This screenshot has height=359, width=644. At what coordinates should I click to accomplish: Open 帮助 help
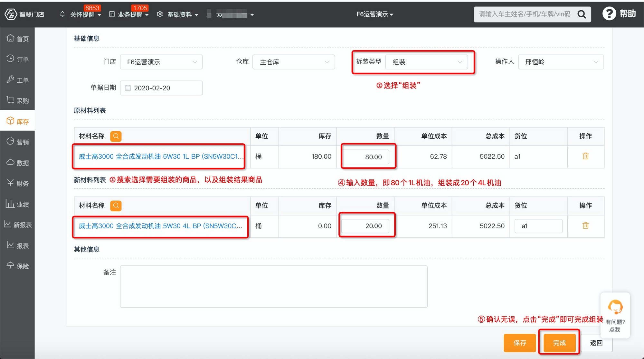pyautogui.click(x=619, y=14)
